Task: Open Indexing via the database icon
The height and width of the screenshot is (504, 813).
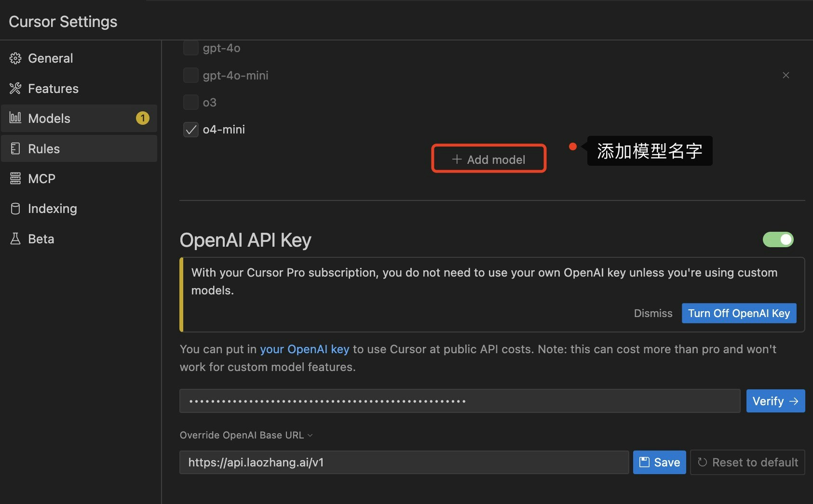Action: (16, 208)
